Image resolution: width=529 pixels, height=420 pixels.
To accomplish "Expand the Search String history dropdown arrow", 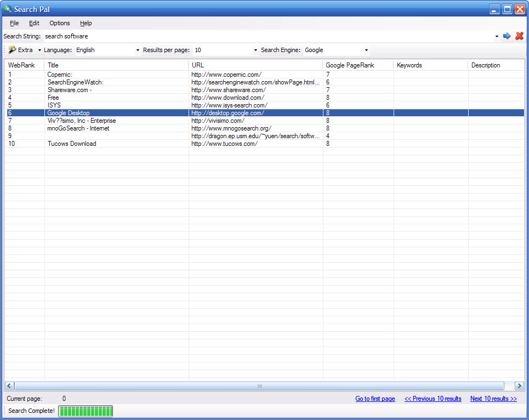I will 497,36.
